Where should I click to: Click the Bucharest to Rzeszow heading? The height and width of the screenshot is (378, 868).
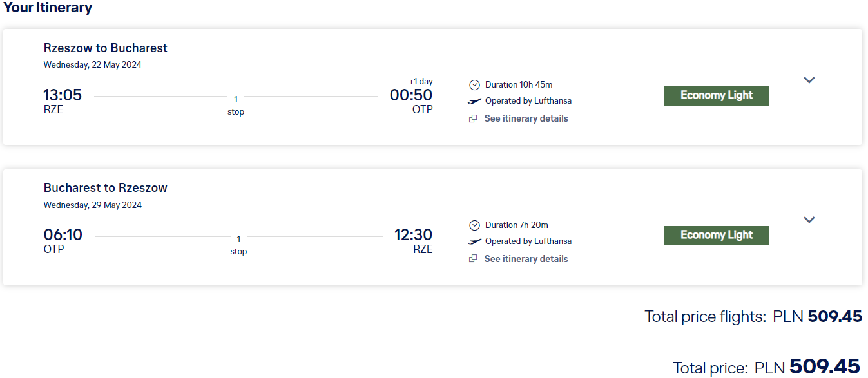click(106, 188)
